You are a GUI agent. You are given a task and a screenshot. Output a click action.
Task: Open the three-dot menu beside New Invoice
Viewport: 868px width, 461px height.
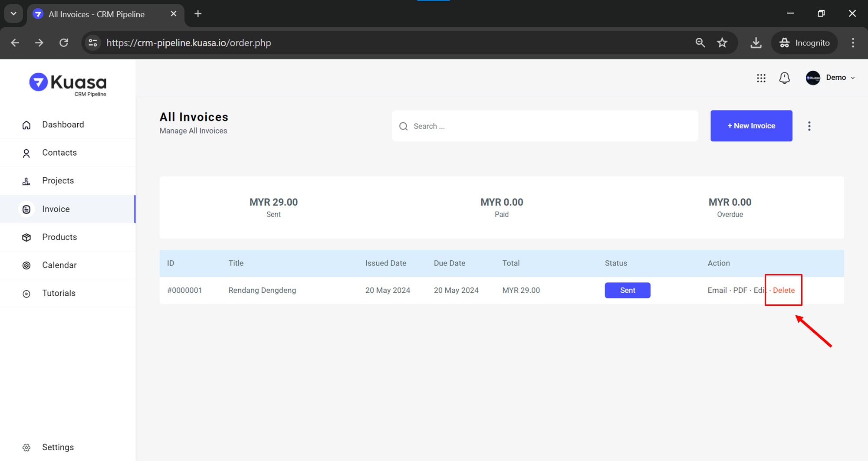click(x=809, y=126)
